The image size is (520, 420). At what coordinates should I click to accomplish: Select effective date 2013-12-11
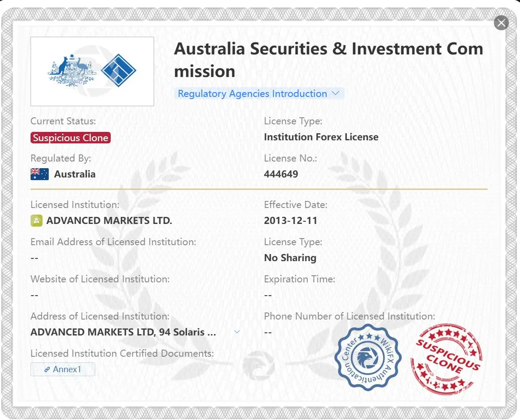pyautogui.click(x=291, y=220)
